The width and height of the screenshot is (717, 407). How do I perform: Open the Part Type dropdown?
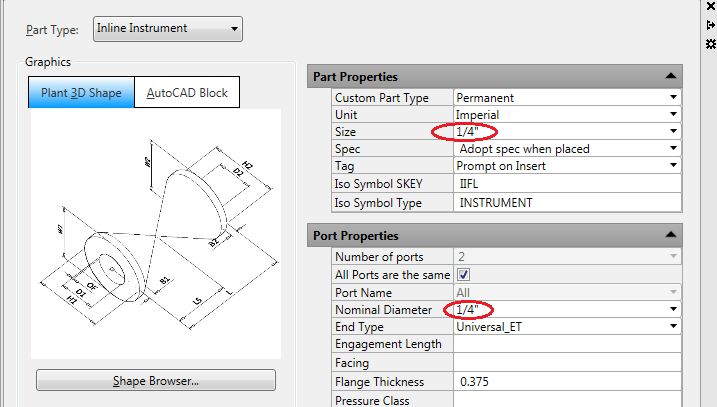(167, 29)
